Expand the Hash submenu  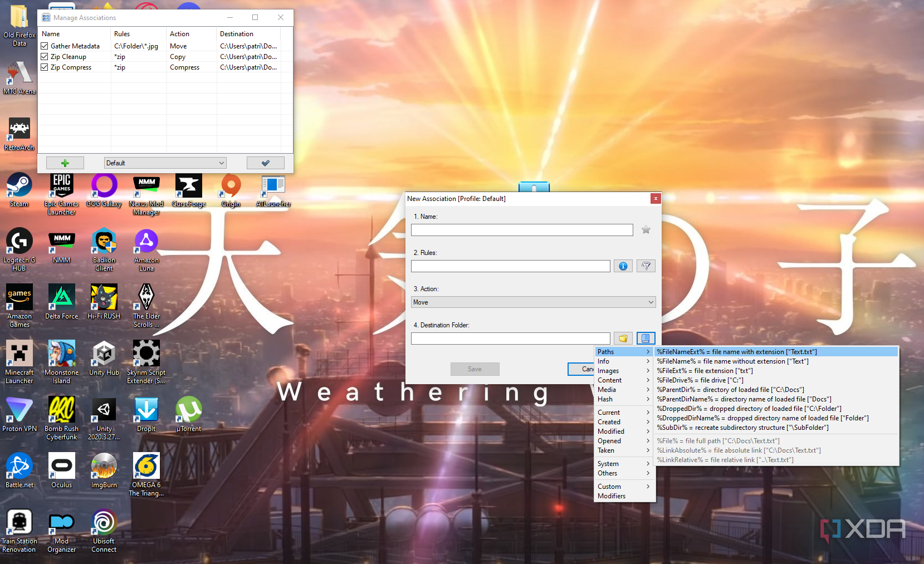click(x=624, y=399)
